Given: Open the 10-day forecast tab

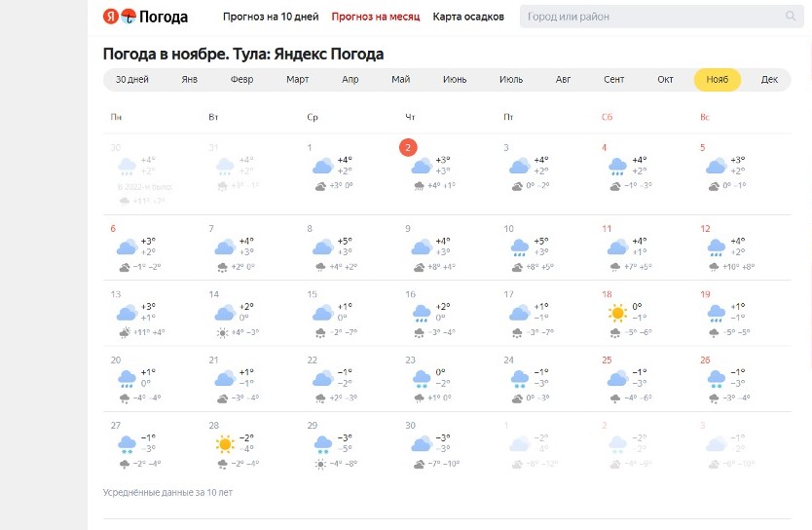Looking at the screenshot, I should [x=271, y=17].
